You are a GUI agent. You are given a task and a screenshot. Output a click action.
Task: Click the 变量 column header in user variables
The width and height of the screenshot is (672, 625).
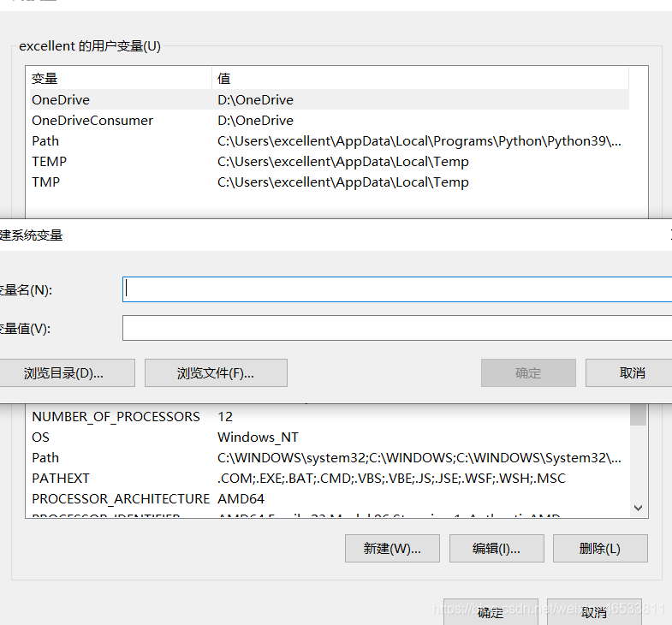[119, 79]
